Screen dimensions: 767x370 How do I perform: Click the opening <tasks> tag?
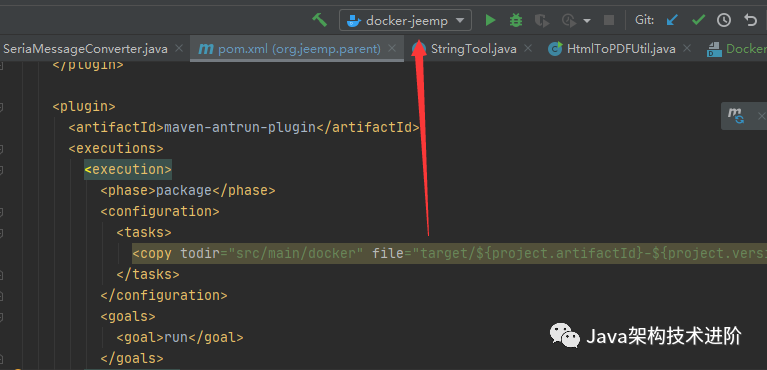coord(144,232)
